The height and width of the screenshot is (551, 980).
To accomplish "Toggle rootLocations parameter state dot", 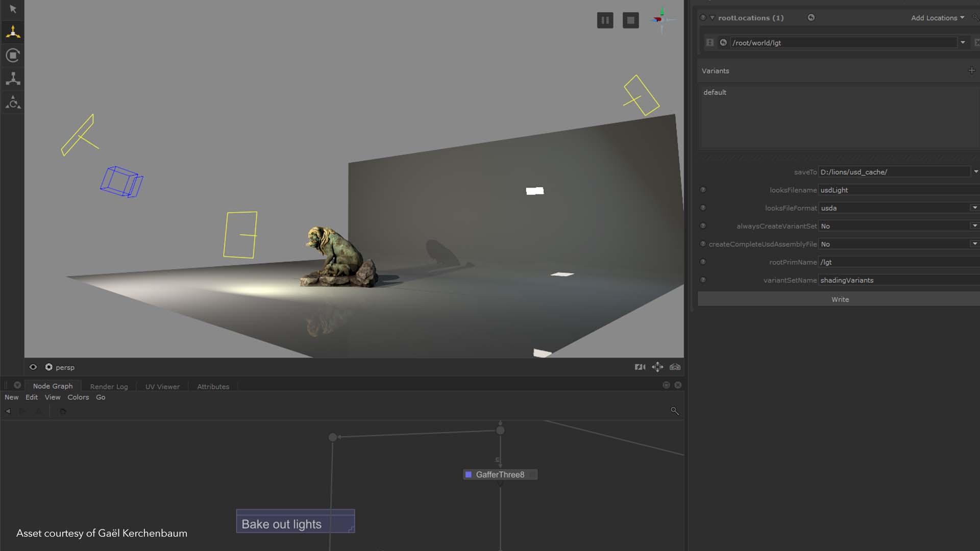I will click(x=703, y=17).
